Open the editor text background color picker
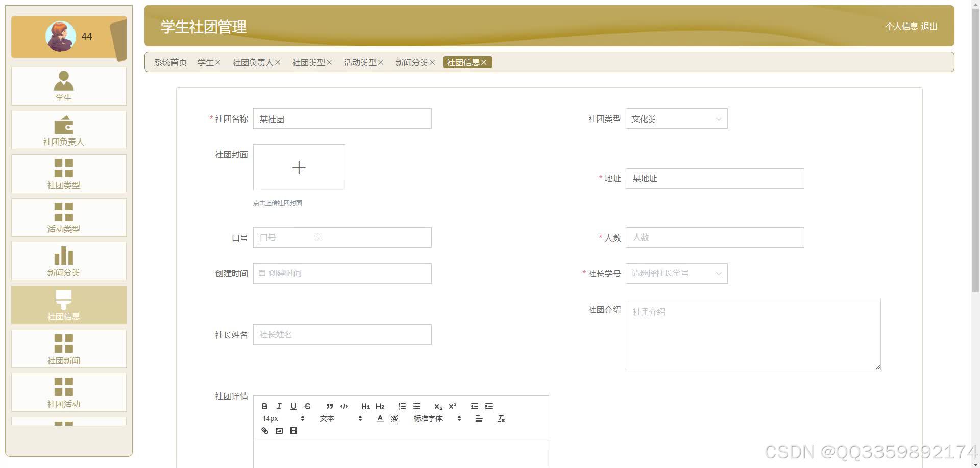This screenshot has width=980, height=468. pos(394,418)
